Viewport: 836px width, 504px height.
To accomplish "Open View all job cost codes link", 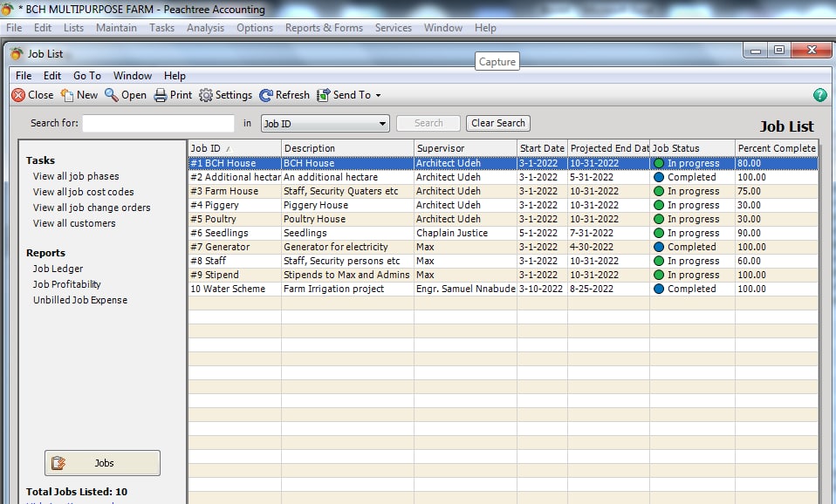I will coord(83,192).
